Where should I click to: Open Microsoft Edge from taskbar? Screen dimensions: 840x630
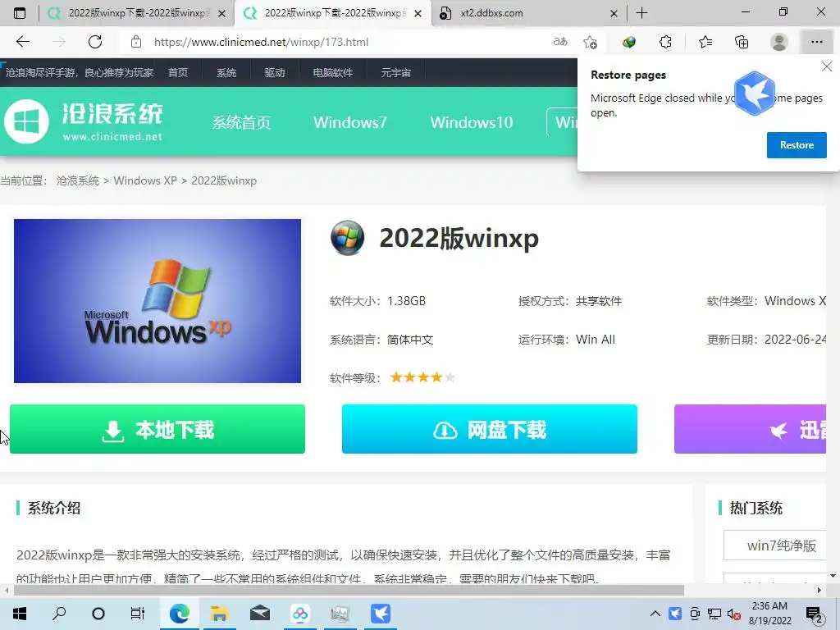pos(179,614)
